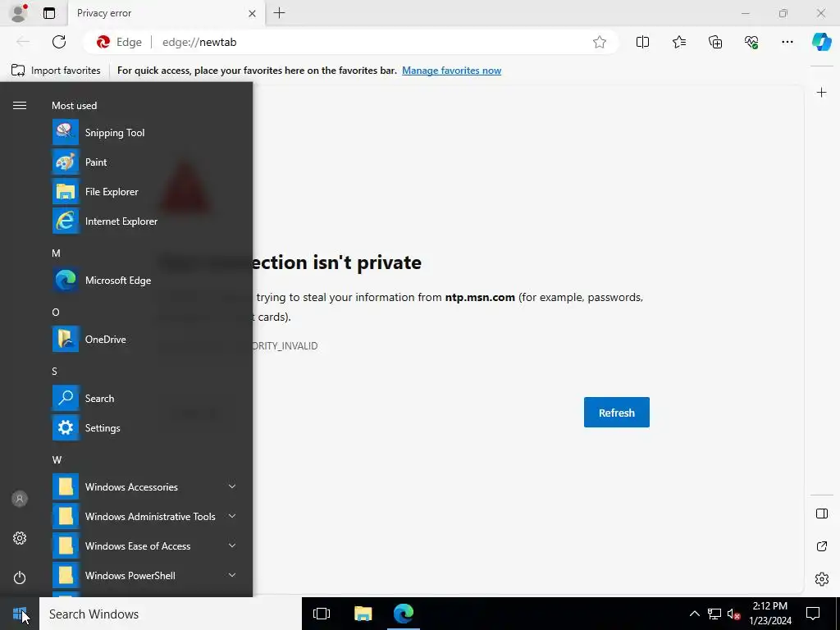Toggle Edge split screen icon

click(642, 42)
